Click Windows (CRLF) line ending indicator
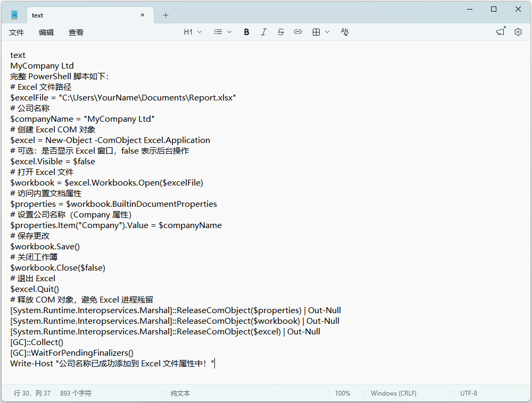Screen dimensions: 532x403 pyautogui.click(x=394, y=393)
